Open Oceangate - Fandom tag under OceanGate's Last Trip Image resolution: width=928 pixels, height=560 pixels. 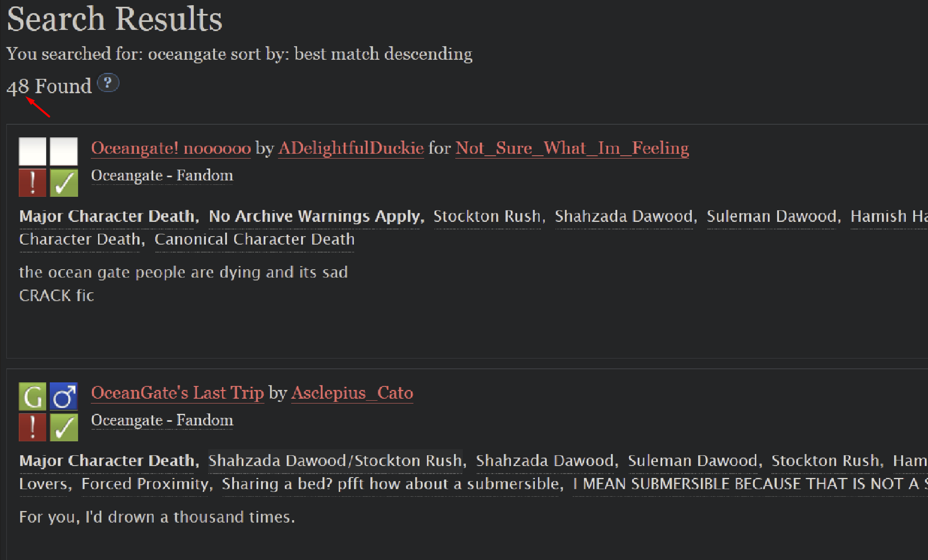[162, 421]
